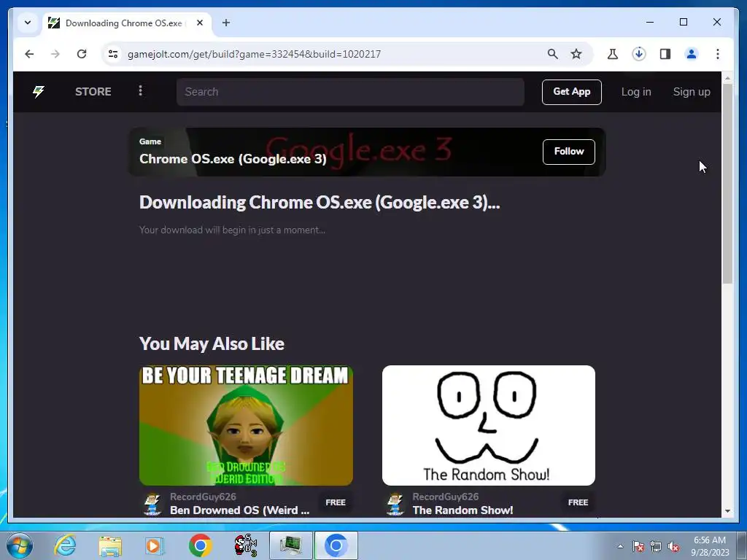This screenshot has height=560, width=747.
Task: Click the address bar zoom magnifier icon
Action: click(x=552, y=54)
